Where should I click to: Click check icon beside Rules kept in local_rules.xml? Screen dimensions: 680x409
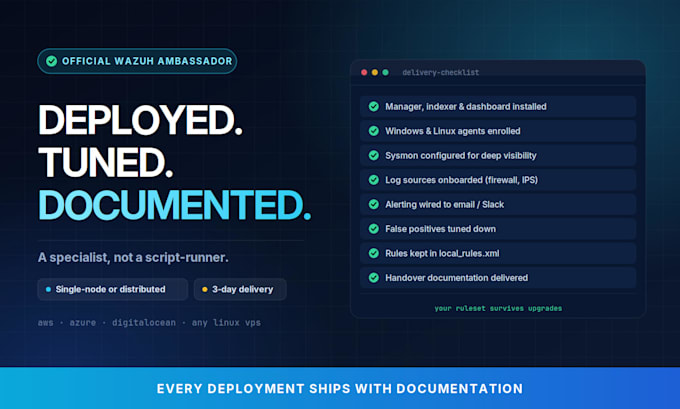pyautogui.click(x=373, y=253)
